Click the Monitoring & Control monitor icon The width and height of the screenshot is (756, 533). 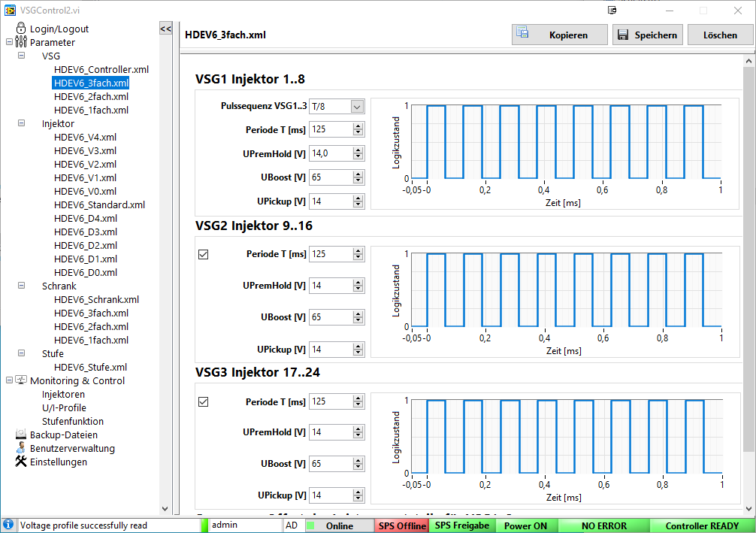21,380
